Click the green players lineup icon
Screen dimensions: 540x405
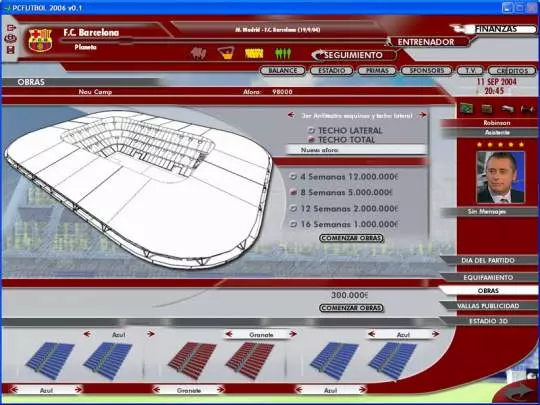[x=283, y=53]
